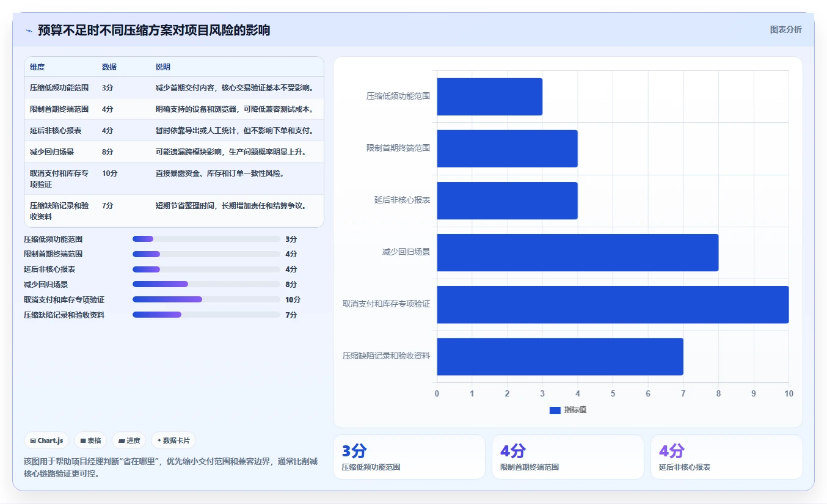The height and width of the screenshot is (504, 827).
Task: Click the 4分 限制首期终端范围 data card
Action: (567, 457)
